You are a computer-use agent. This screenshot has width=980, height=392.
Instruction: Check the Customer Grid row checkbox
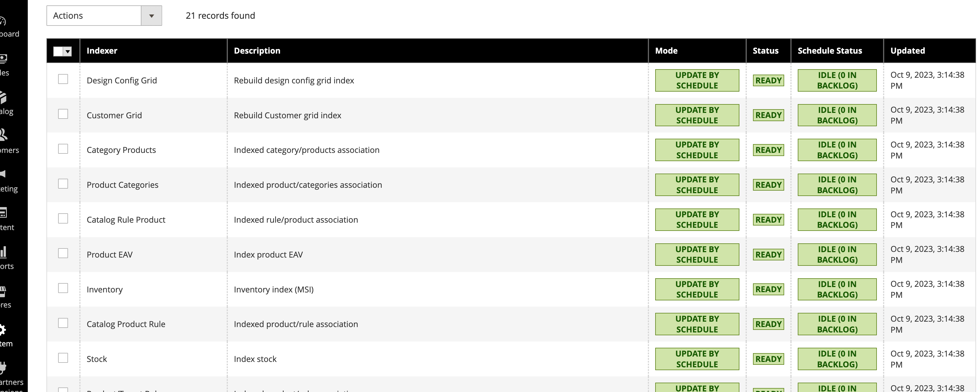point(63,114)
